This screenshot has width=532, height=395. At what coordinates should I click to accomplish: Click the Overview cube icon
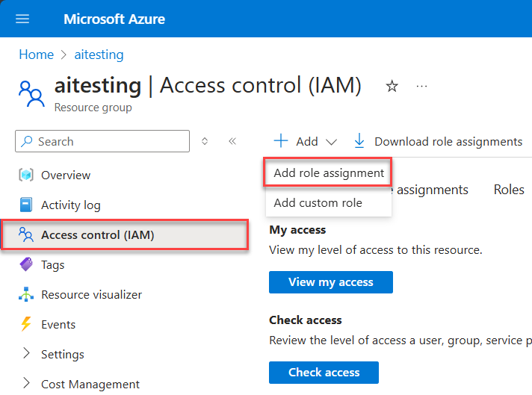(26, 175)
